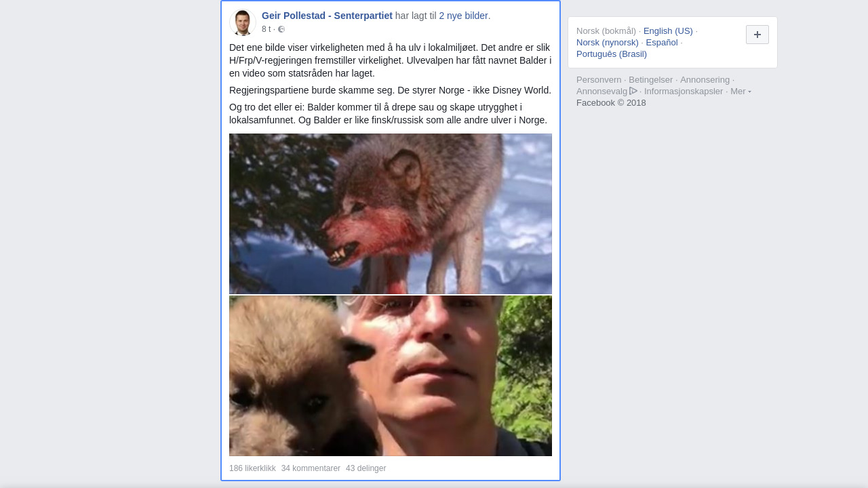The width and height of the screenshot is (868, 488).
Task: View the bloody wolf photo
Action: click(x=391, y=213)
